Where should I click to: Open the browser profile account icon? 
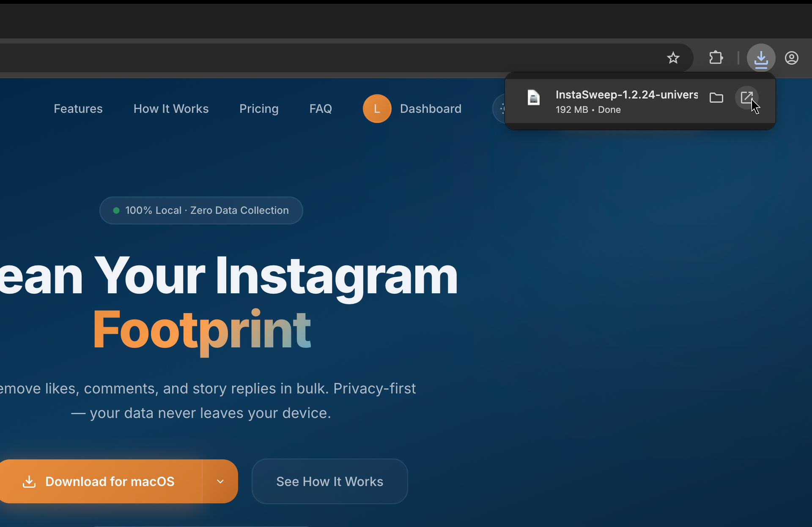click(x=791, y=58)
